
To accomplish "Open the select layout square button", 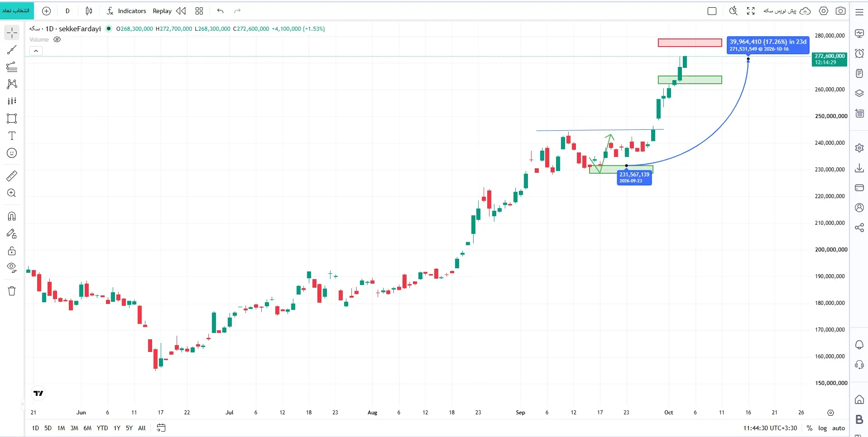I will 712,11.
